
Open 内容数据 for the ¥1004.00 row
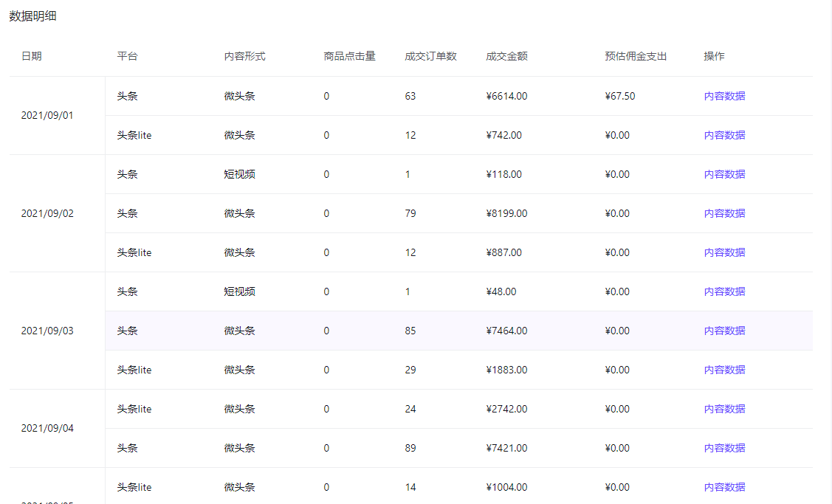coord(724,487)
